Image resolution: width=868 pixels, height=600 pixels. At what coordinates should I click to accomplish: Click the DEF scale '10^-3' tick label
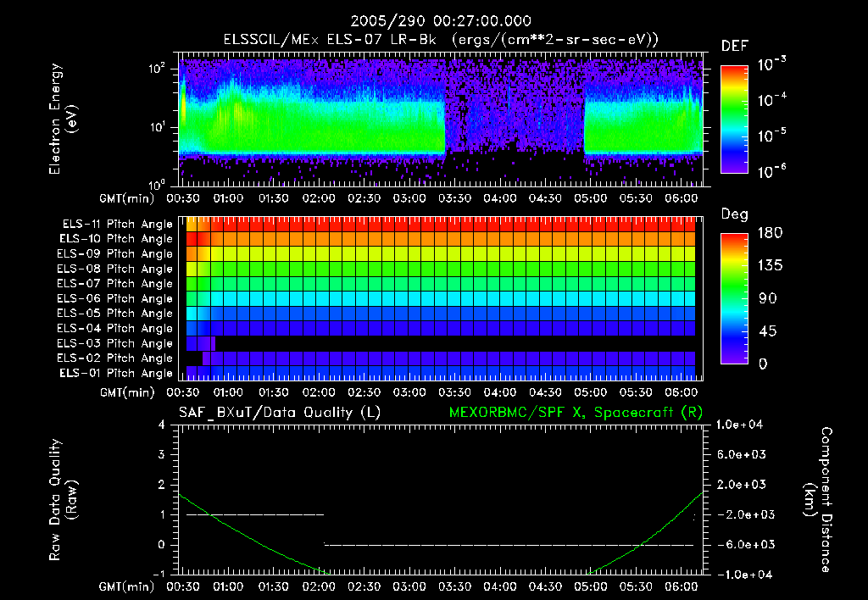click(772, 64)
